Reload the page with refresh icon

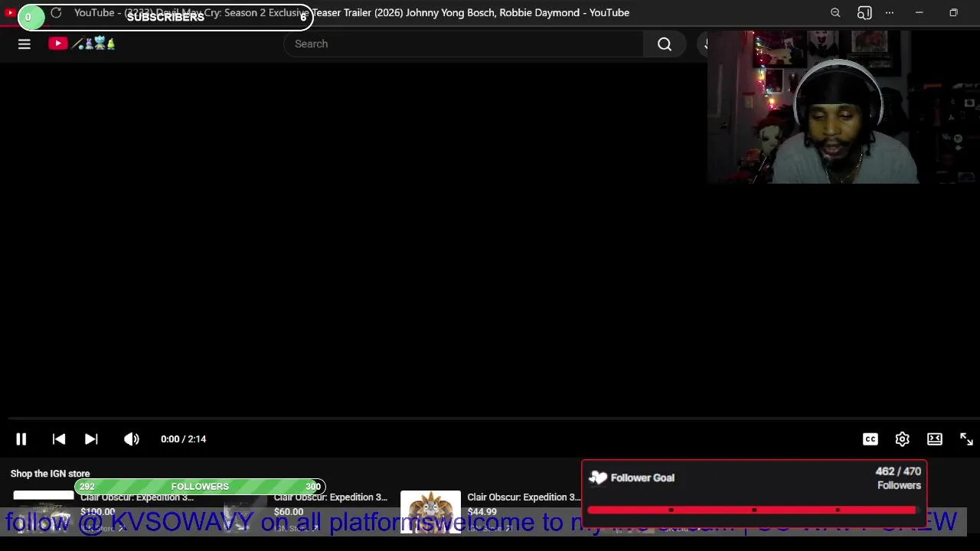56,13
